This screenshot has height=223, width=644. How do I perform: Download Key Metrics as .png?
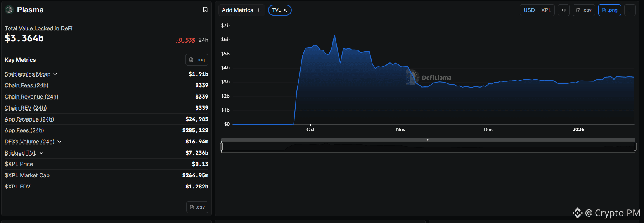[x=197, y=60]
